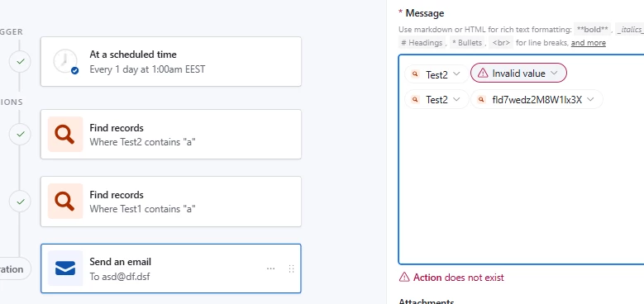Click the green checkmark next to scheduled trigger
This screenshot has width=644, height=304.
(x=20, y=62)
